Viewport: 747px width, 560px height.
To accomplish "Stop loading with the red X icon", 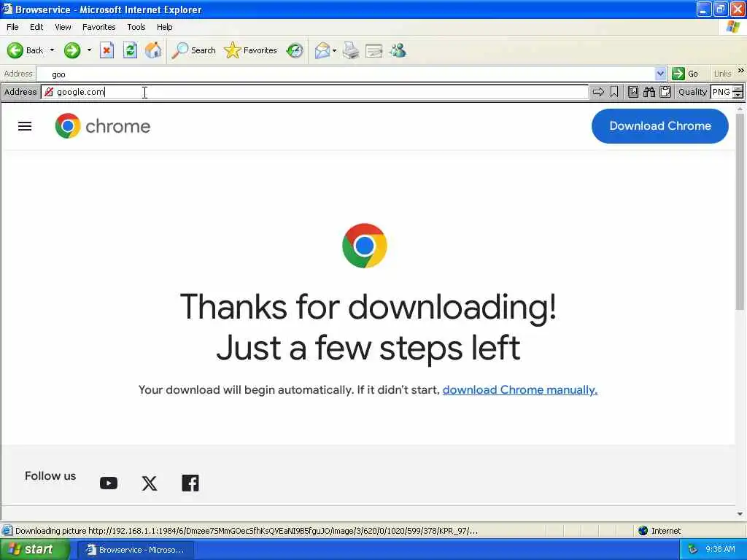I will [107, 50].
